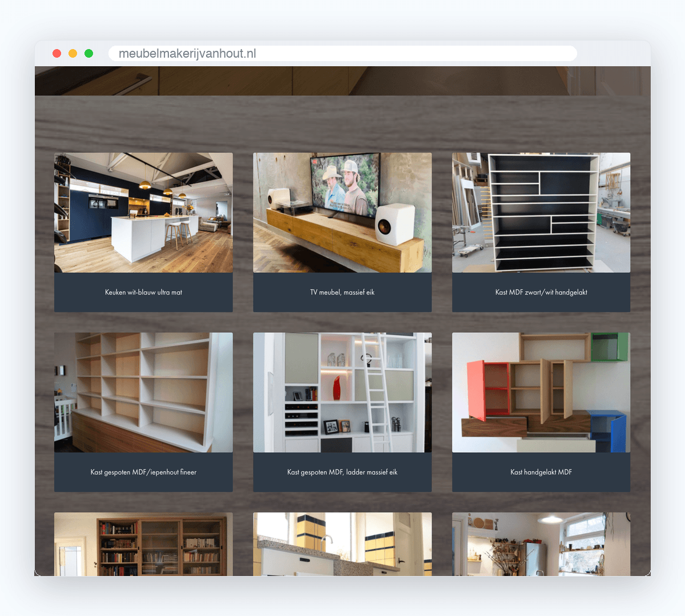Click the 'Kast gespoten MDF/iepenhout fineer' caption

tap(143, 472)
